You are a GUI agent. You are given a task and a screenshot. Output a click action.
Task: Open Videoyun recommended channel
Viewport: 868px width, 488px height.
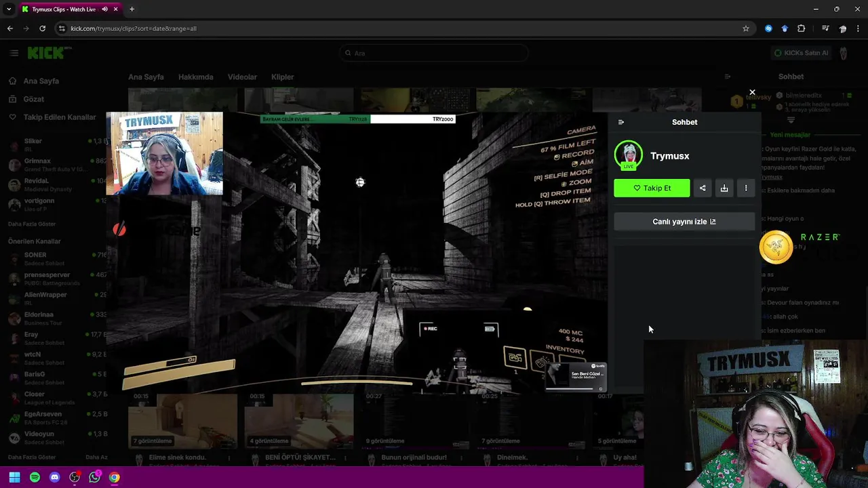click(58, 437)
